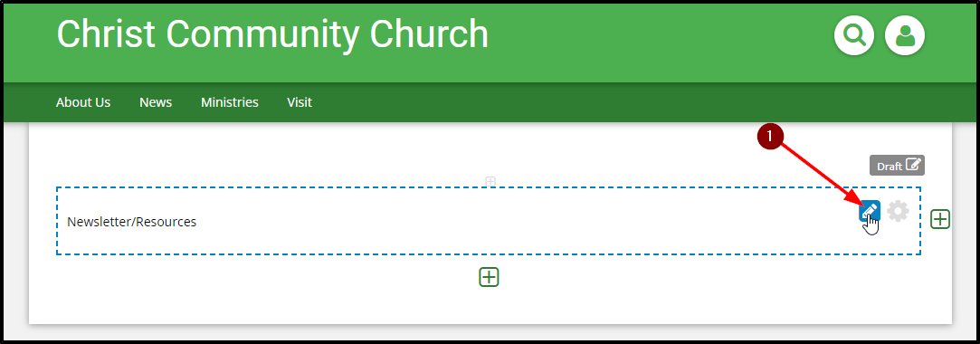Open the Visit menu item
Image resolution: width=980 pixels, height=344 pixels.
click(x=300, y=102)
